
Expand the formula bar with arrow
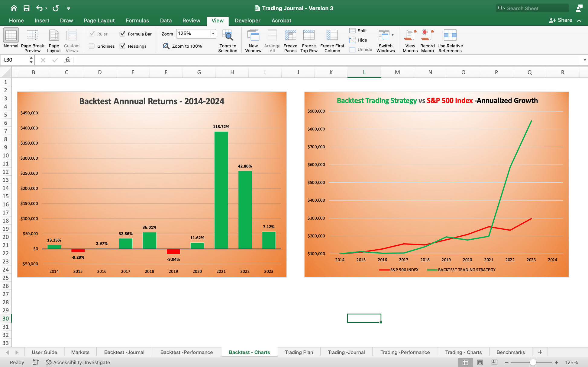tap(585, 60)
